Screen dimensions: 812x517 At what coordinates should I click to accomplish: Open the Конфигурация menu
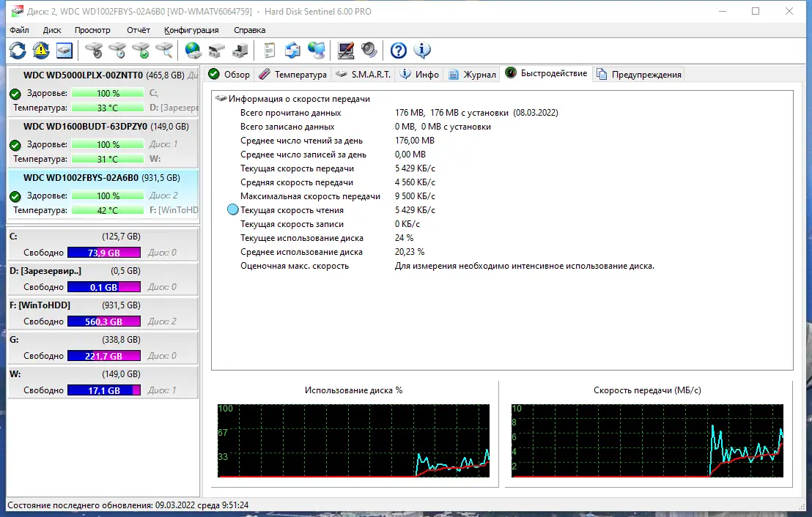[191, 30]
